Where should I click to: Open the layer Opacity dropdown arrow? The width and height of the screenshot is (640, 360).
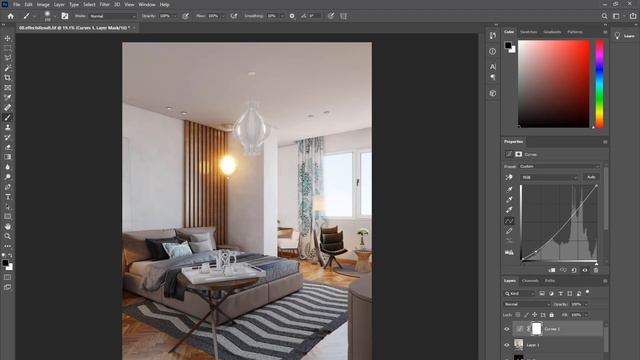pyautogui.click(x=586, y=304)
